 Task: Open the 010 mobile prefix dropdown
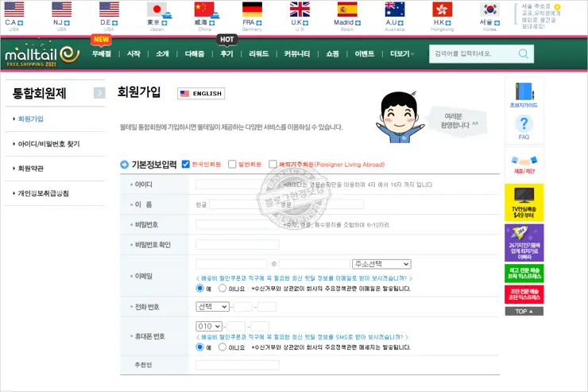209,326
